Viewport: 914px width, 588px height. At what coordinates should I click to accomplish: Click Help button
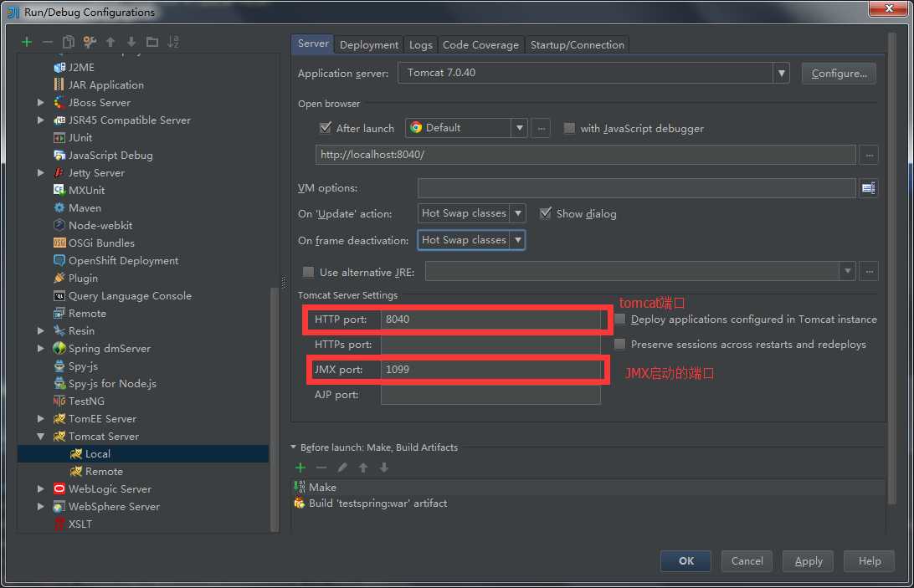tap(869, 560)
